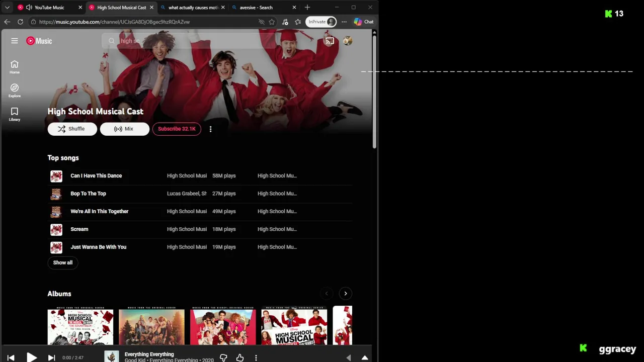Dislike the current song

point(223,357)
